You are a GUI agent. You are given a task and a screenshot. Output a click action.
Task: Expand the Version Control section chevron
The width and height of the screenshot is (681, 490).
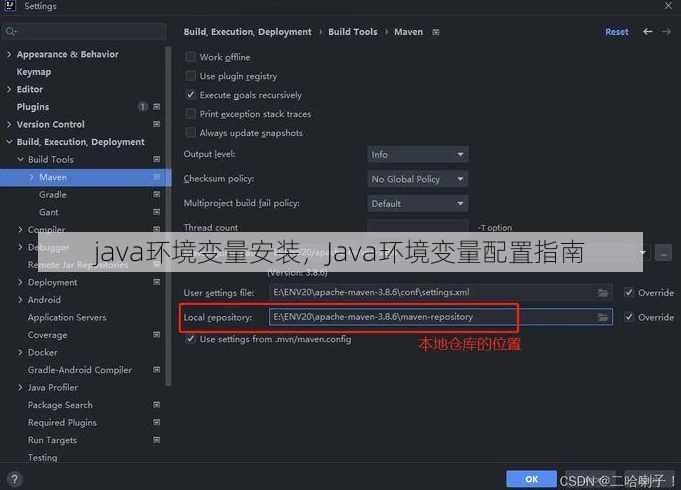tap(9, 124)
